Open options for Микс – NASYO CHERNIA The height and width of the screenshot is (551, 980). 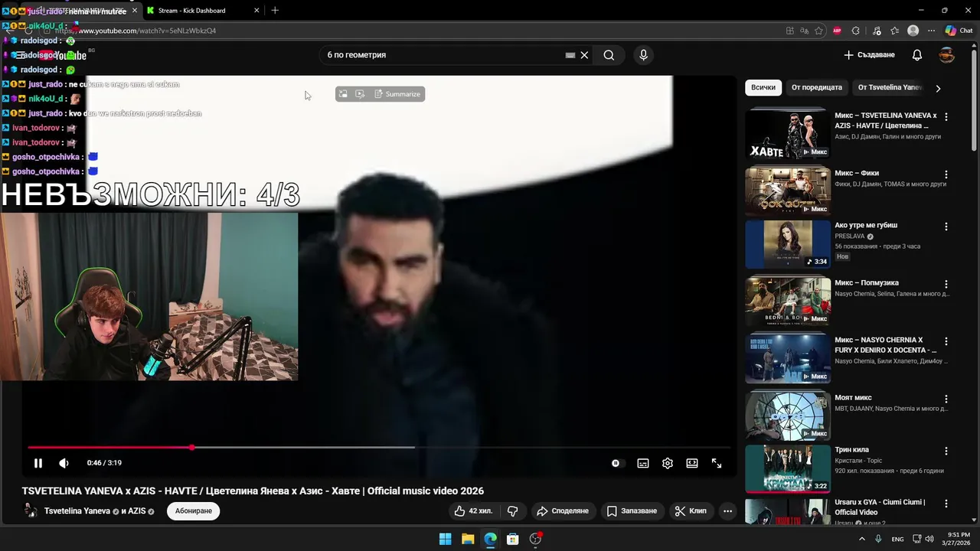pos(946,341)
